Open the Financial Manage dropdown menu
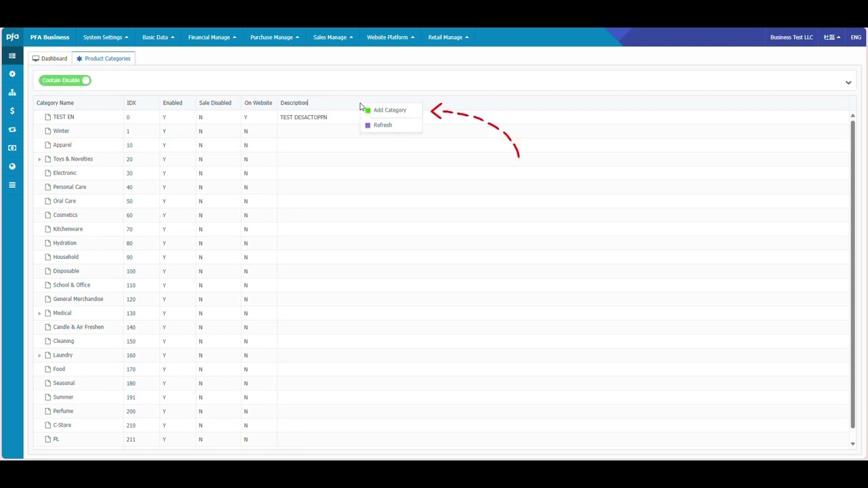Viewport: 868px width, 488px height. click(x=212, y=37)
